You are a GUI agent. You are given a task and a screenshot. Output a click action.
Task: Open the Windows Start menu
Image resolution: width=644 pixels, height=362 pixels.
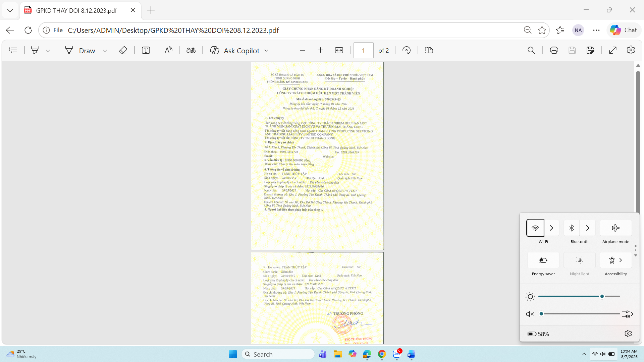[233, 354]
